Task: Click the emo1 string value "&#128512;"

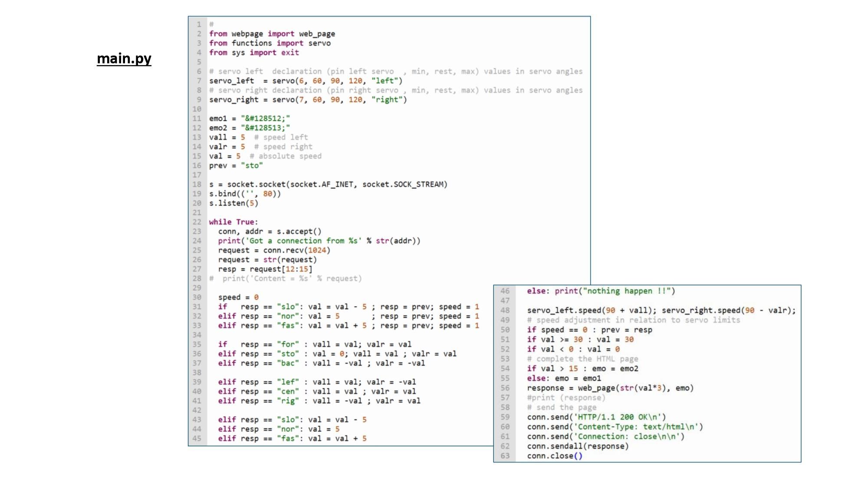Action: (266, 118)
